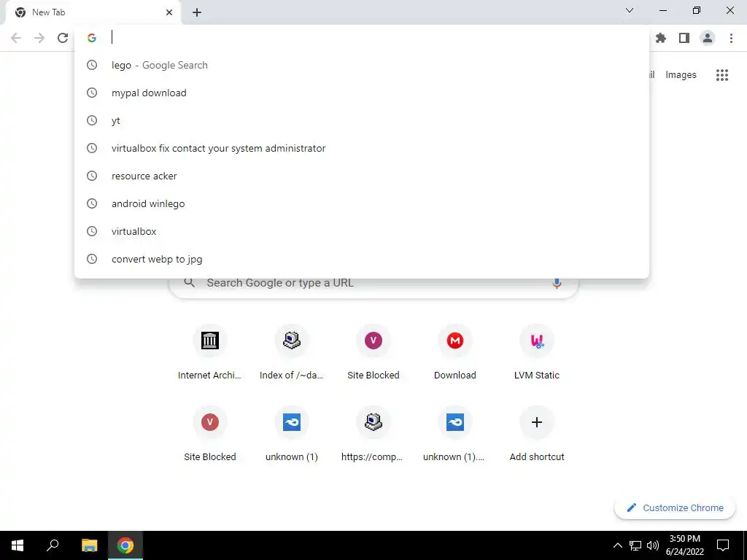
Task: Open the tab search dropdown chevron
Action: [x=630, y=10]
